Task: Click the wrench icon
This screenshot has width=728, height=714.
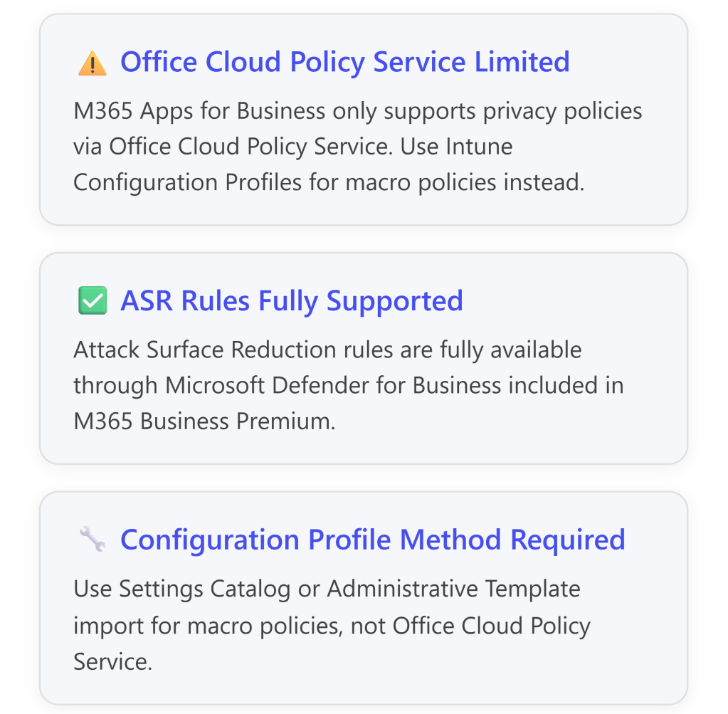Action: click(92, 541)
